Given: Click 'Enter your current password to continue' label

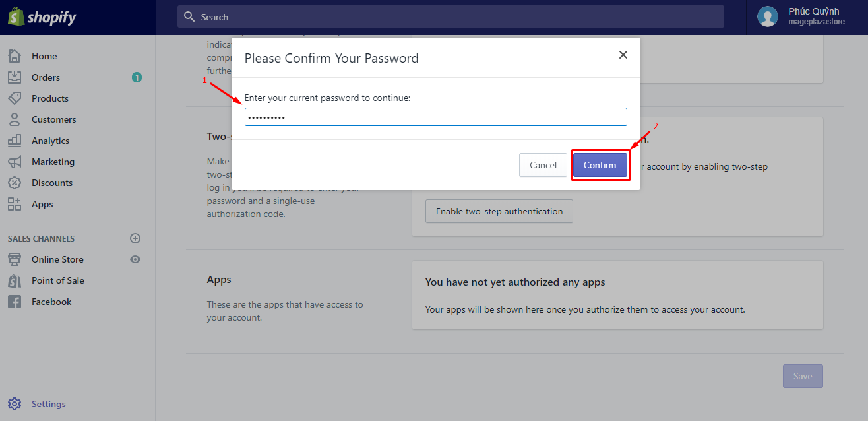Looking at the screenshot, I should point(327,98).
